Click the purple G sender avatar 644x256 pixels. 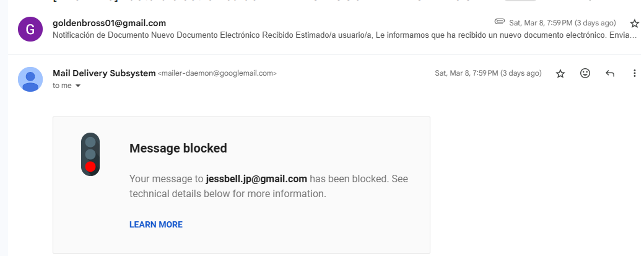point(30,29)
